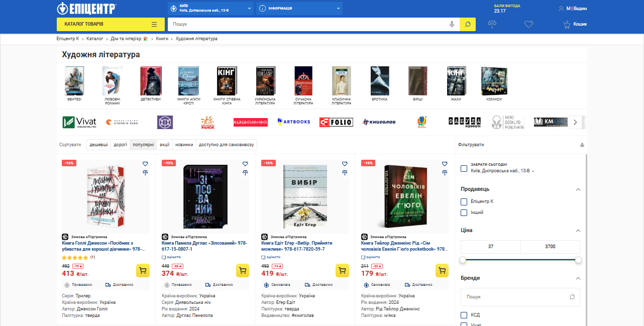Add 'Вибір' book to favorites heart

[x=345, y=164]
